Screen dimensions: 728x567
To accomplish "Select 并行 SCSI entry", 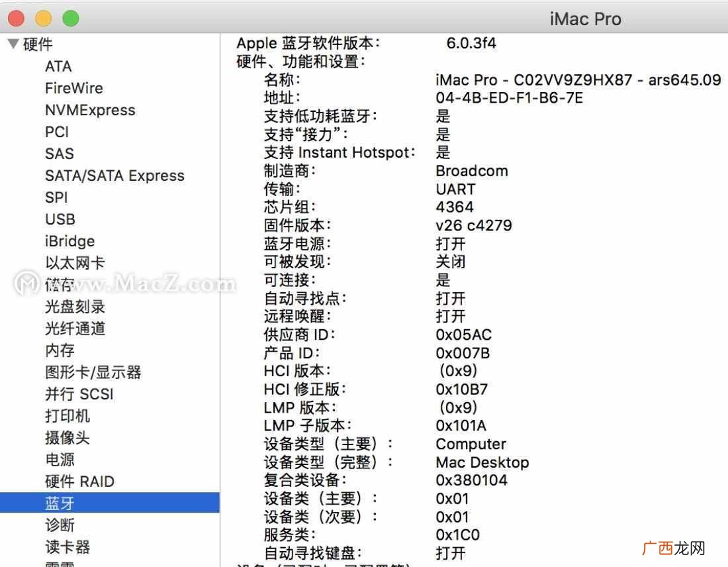I will (x=79, y=394).
